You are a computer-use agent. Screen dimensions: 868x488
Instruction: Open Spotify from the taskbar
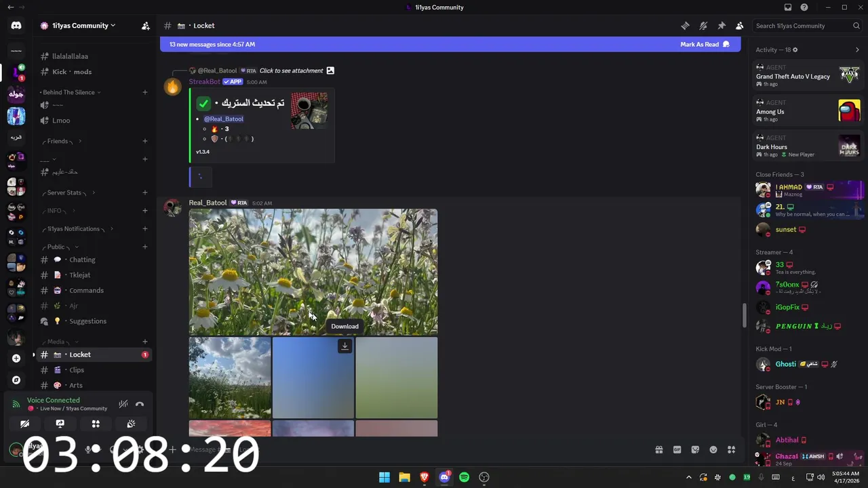[x=465, y=477]
